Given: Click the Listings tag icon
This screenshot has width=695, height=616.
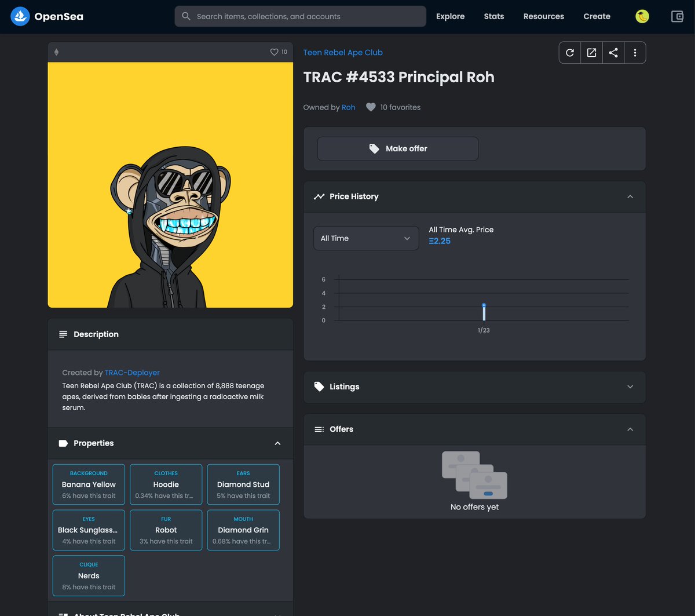Looking at the screenshot, I should [x=319, y=387].
